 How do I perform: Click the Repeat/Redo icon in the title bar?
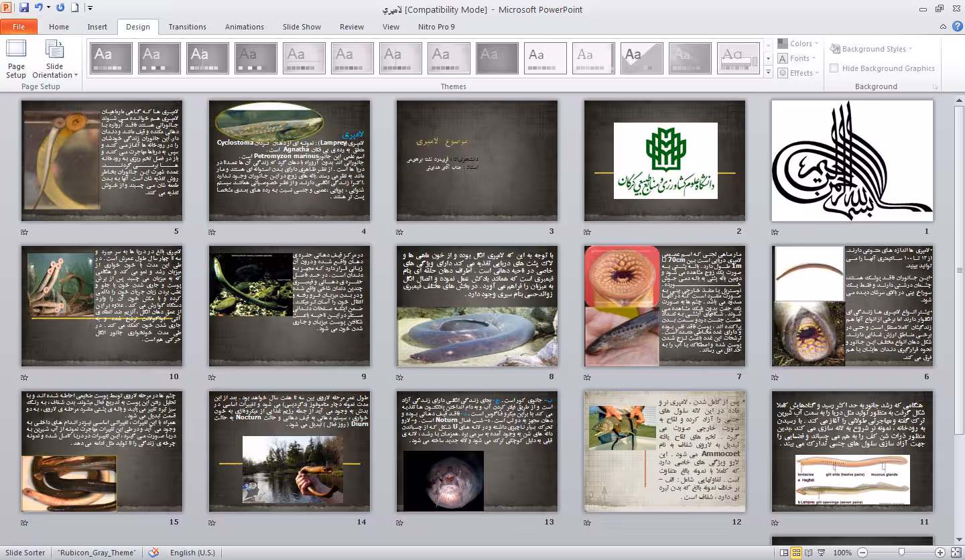click(x=61, y=8)
